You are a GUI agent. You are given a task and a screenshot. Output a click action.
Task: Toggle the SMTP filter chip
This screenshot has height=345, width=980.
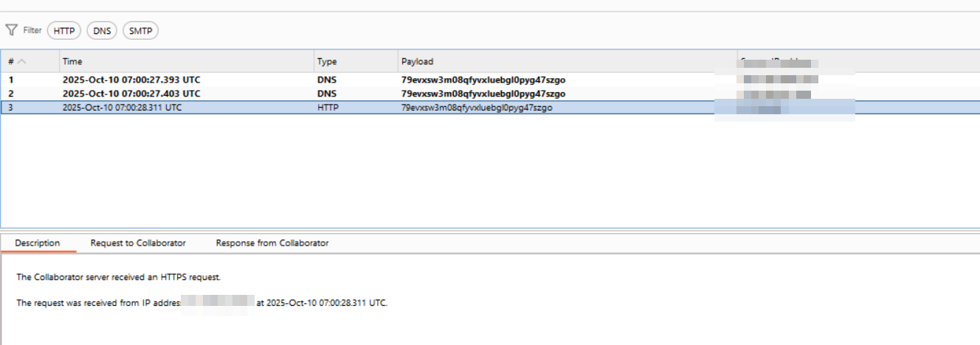pos(140,31)
